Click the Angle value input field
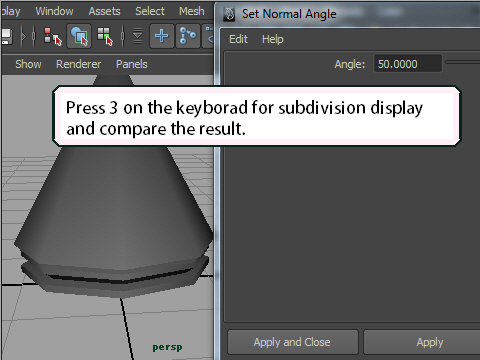480x360 pixels. click(x=408, y=63)
